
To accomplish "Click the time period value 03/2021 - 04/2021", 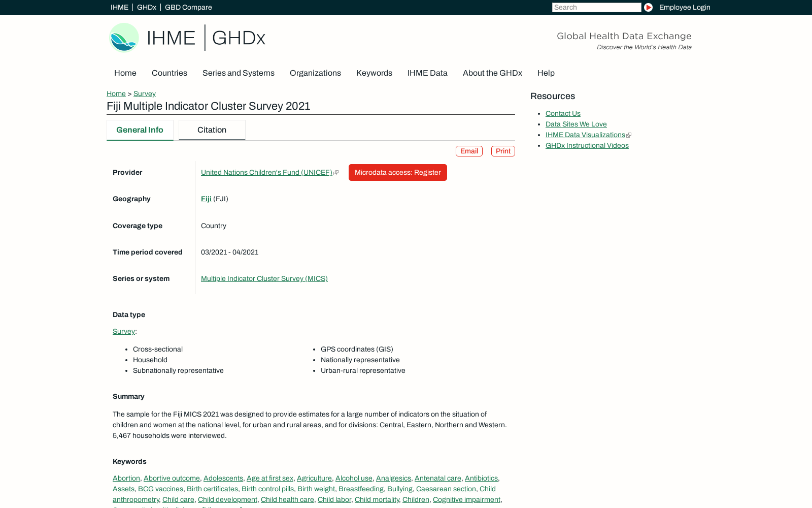I will 230,252.
